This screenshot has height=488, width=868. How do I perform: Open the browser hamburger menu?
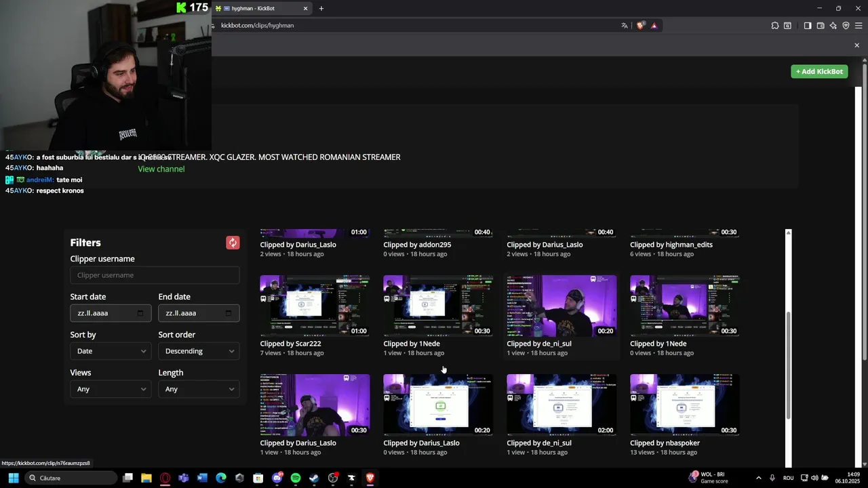(x=859, y=26)
